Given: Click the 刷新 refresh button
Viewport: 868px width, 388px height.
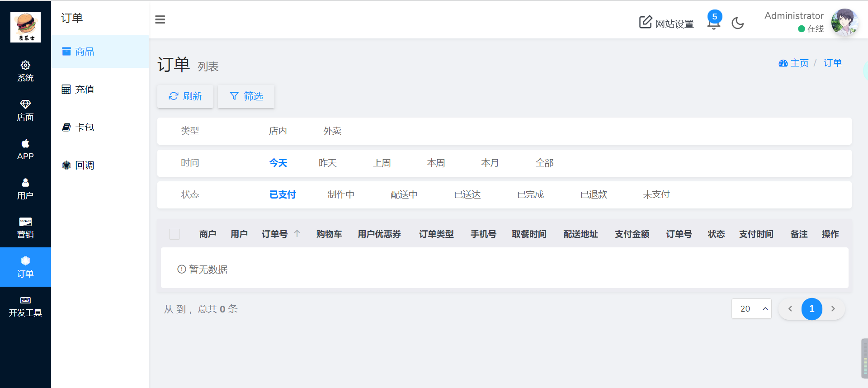Looking at the screenshot, I should (x=185, y=96).
